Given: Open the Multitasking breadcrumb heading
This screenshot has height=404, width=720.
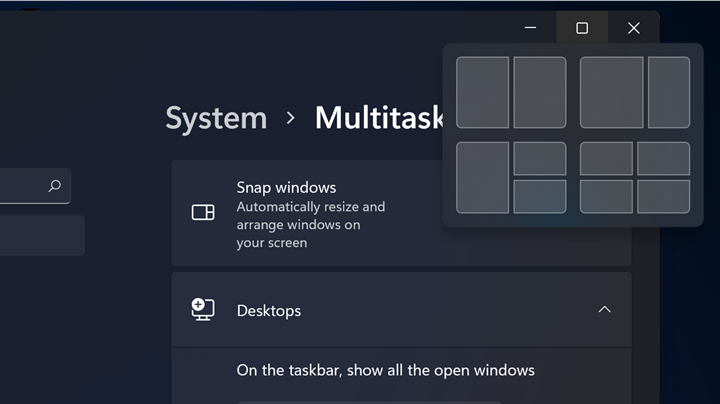Looking at the screenshot, I should pos(379,118).
